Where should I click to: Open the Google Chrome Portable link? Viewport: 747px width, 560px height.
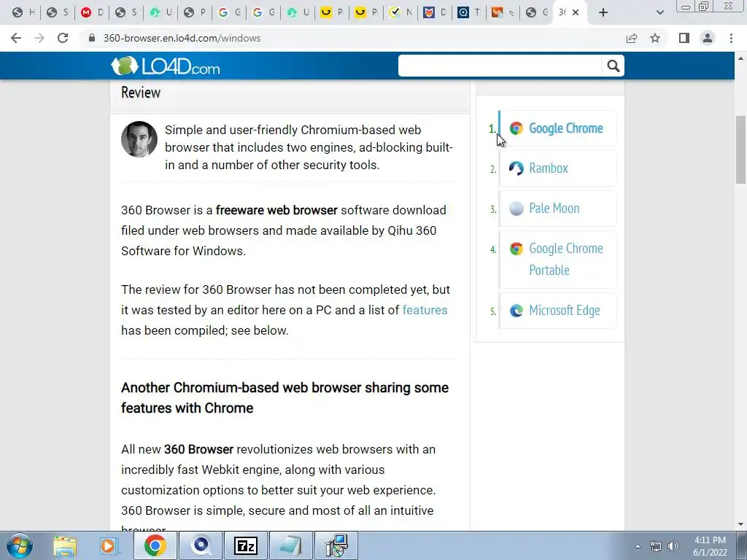tap(566, 259)
